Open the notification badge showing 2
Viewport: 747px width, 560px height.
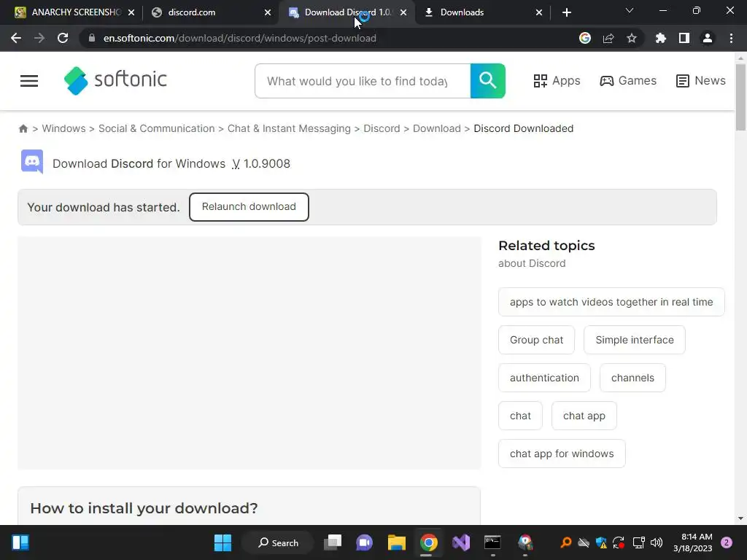pyautogui.click(x=727, y=542)
